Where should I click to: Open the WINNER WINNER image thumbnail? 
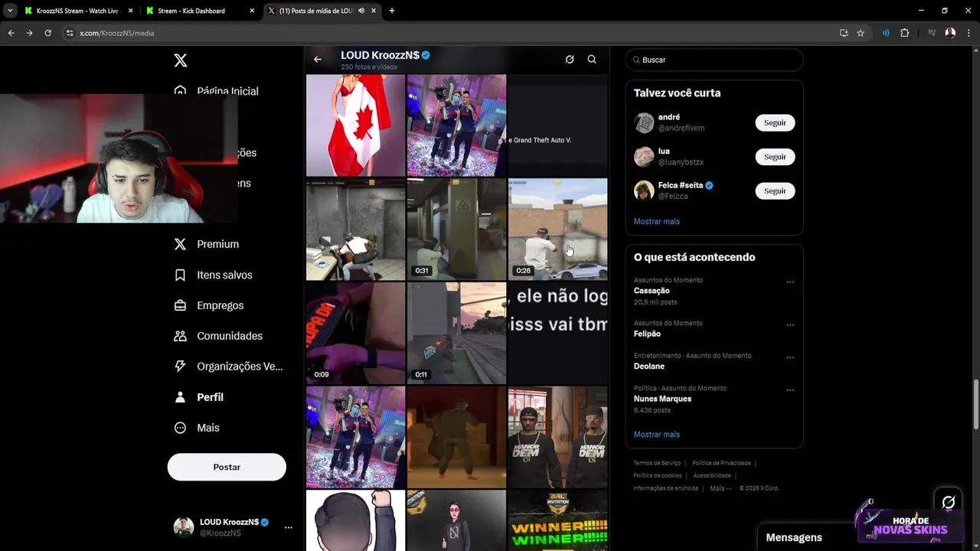coord(557,520)
